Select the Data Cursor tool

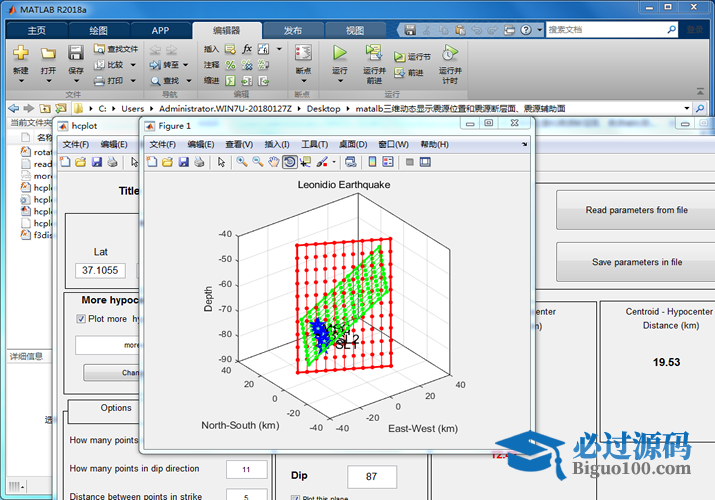(305, 162)
